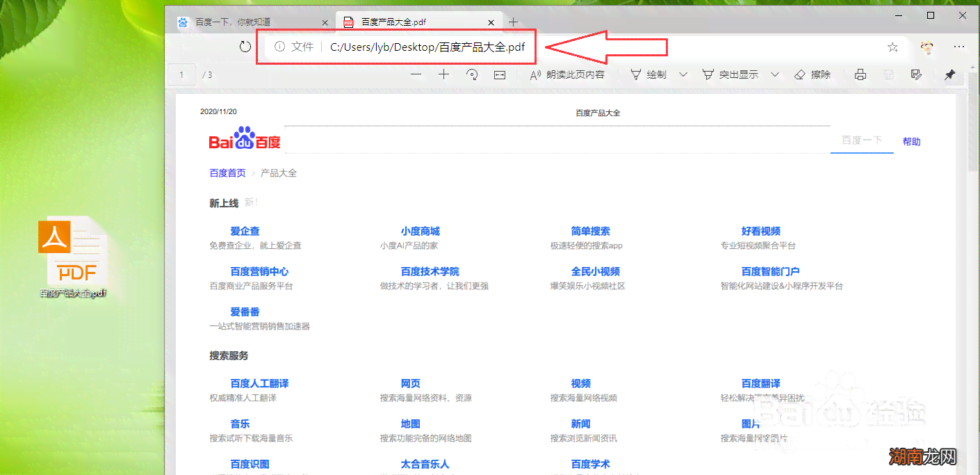Click the page number input field
This screenshot has width=980, height=475.
(x=182, y=74)
